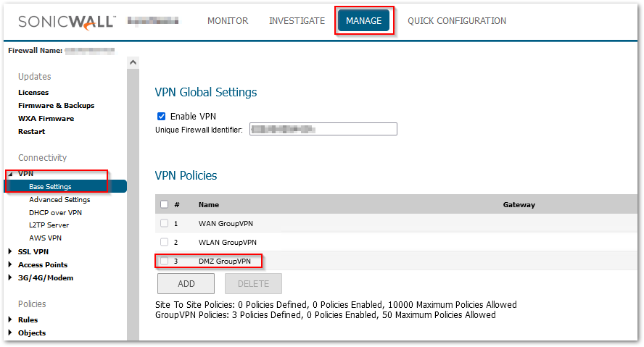Check the DMZ GroupVPN policy checkbox

click(164, 261)
